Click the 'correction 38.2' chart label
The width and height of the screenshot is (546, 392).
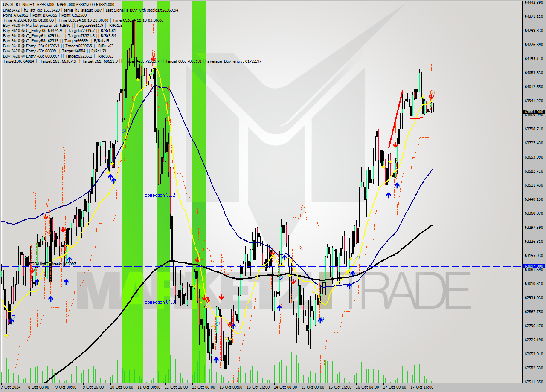pos(160,195)
